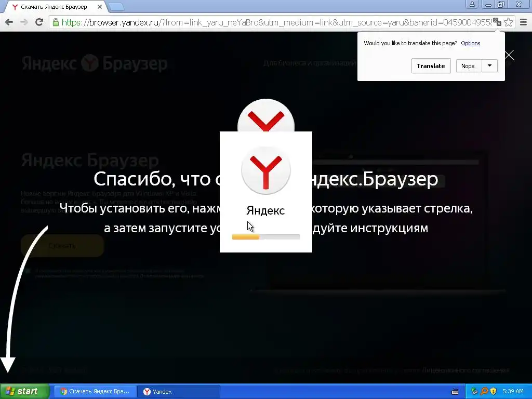
Task: Switch to the Chrome taskbar item Скачать Яндекс Бра...
Action: click(x=96, y=392)
